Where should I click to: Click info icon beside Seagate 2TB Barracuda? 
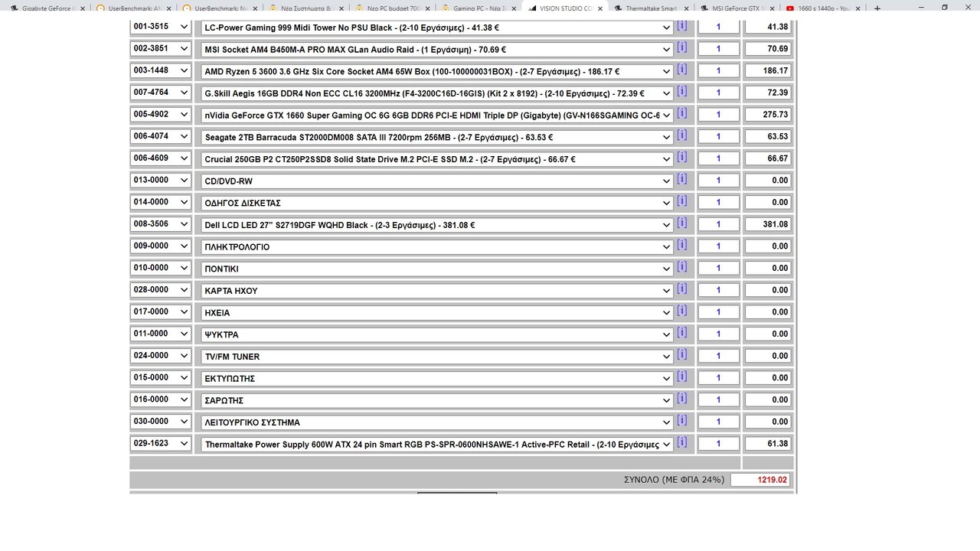tap(681, 135)
